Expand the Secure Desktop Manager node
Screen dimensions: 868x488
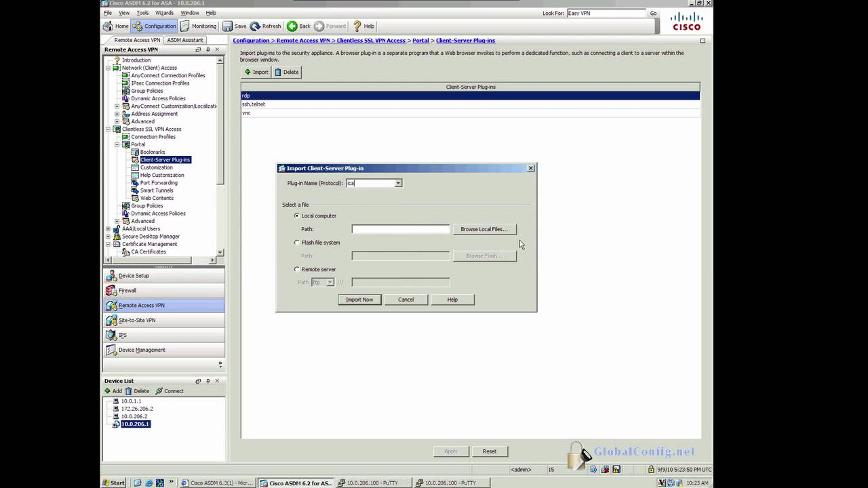pyautogui.click(x=108, y=237)
